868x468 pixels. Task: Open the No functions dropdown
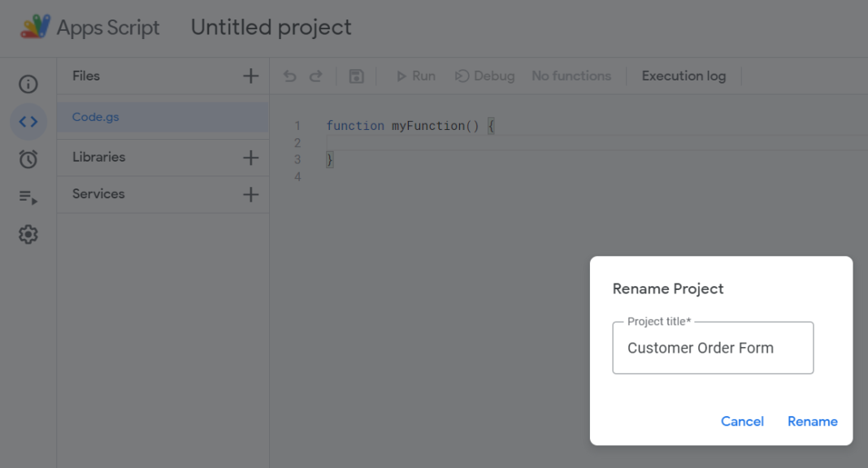[x=571, y=76]
